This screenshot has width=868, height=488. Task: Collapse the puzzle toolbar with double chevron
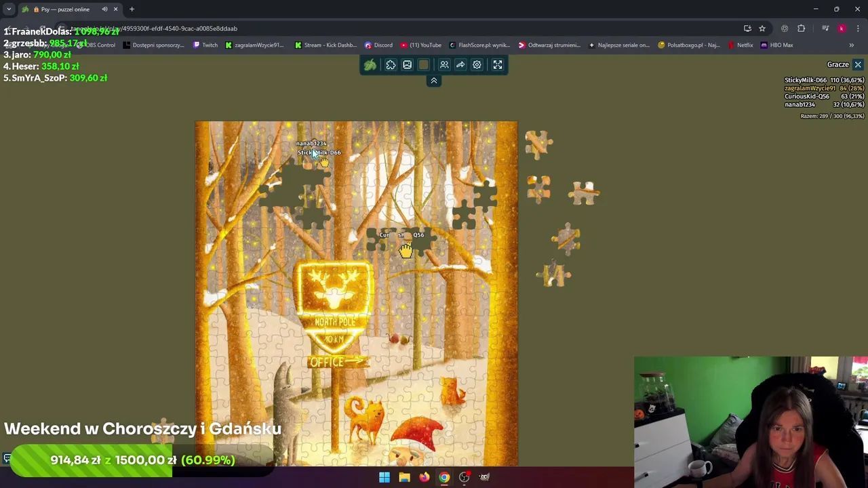click(x=434, y=81)
